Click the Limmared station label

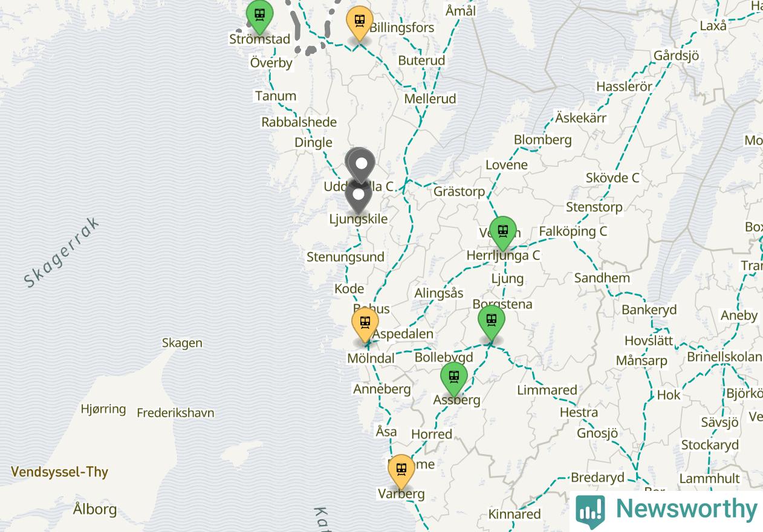[x=547, y=390]
